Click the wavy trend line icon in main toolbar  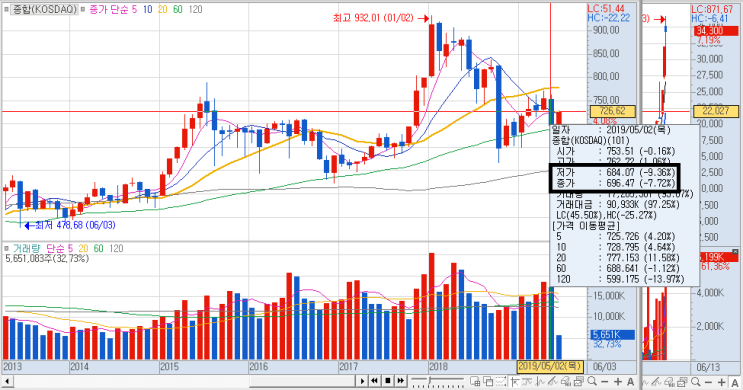coord(526,381)
